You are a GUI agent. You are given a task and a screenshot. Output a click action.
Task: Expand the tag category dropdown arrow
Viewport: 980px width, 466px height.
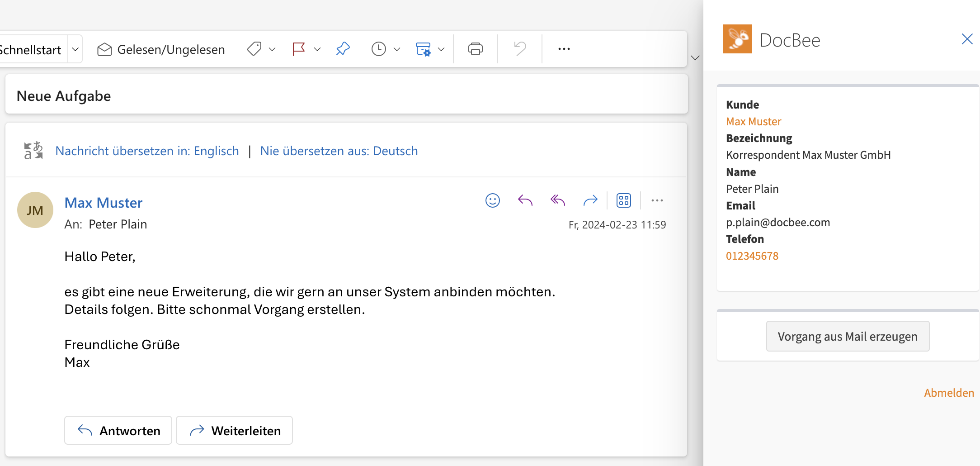click(x=272, y=49)
